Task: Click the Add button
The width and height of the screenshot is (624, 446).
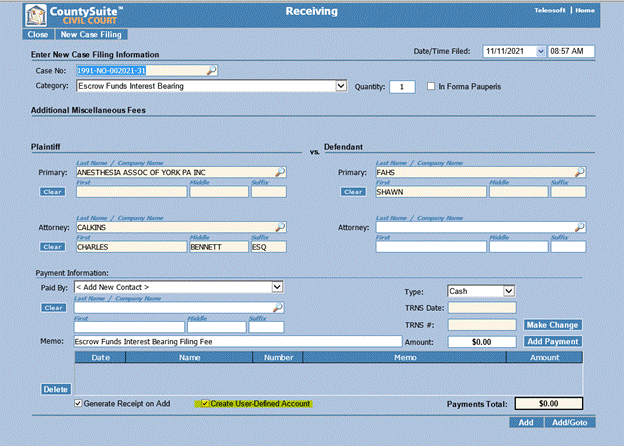Action: (x=526, y=423)
